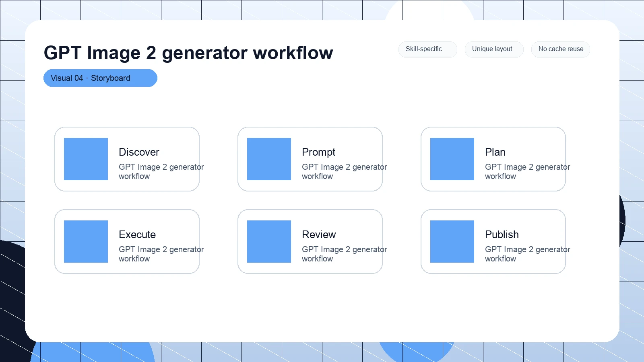
Task: Click the Plan card title
Action: pyautogui.click(x=495, y=152)
